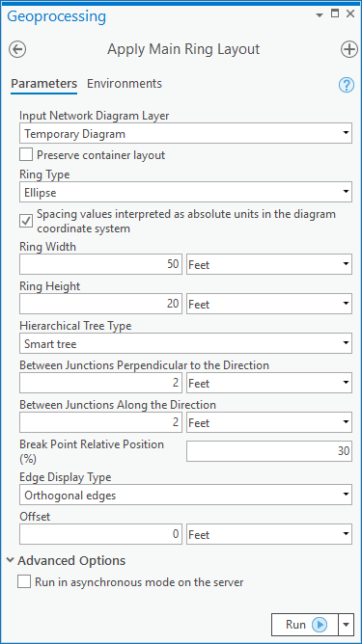This screenshot has height=644, width=362.
Task: Open Ring Height units dropdown
Action: pyautogui.click(x=269, y=304)
